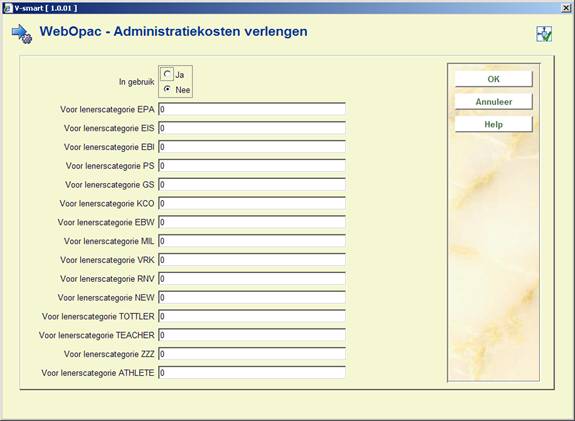Viewport: 575px width, 421px height.
Task: Click the OK button
Action: [x=494, y=79]
